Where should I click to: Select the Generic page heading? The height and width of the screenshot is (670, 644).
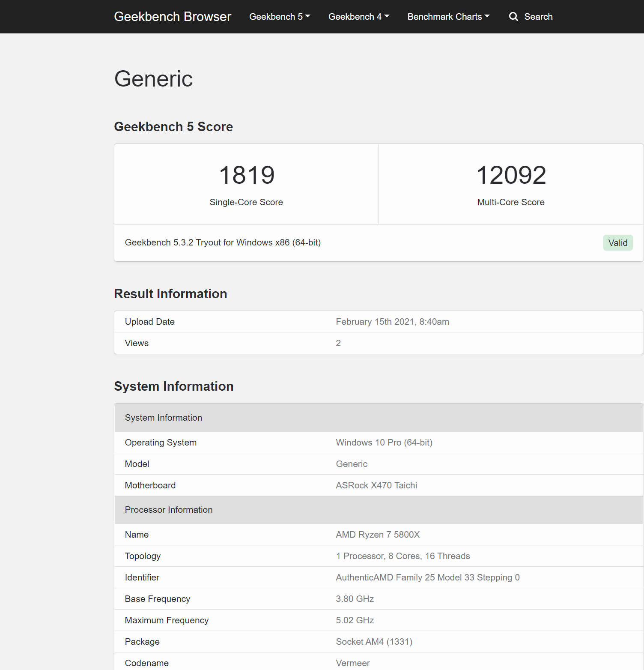coord(153,79)
